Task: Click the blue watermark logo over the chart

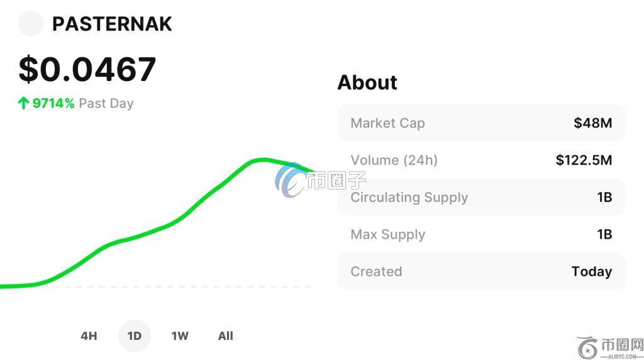Action: pos(289,180)
